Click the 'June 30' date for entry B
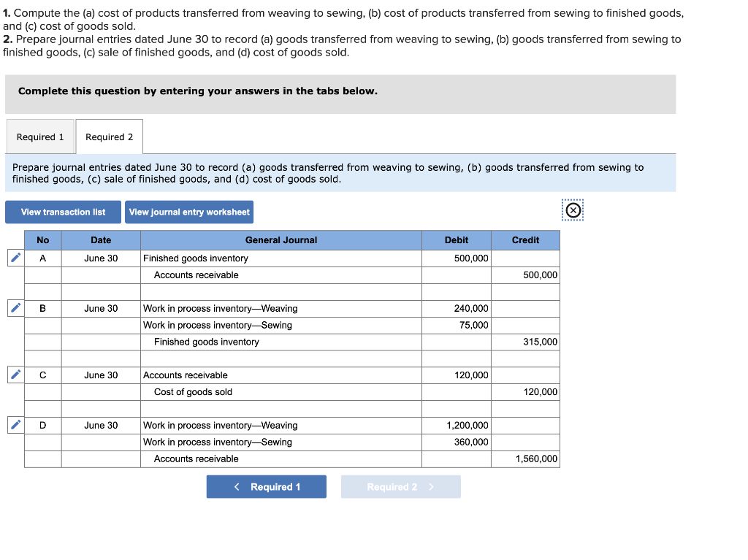The image size is (748, 560). point(101,309)
